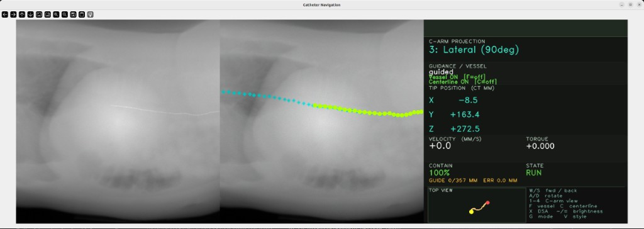Screen dimensions: 644x229
Task: Reset zoom to original size icon
Action: coord(39,14)
